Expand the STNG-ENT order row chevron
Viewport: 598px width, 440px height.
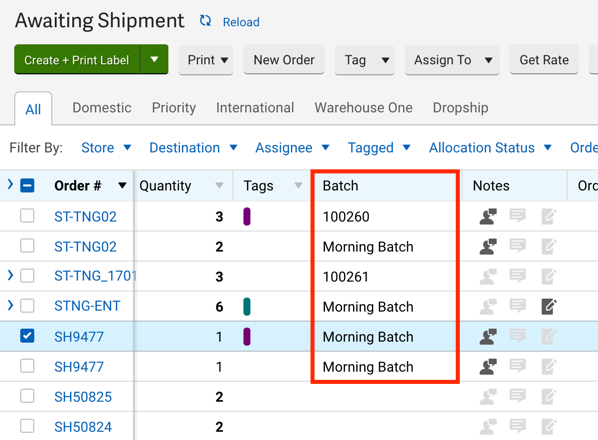pos(10,305)
